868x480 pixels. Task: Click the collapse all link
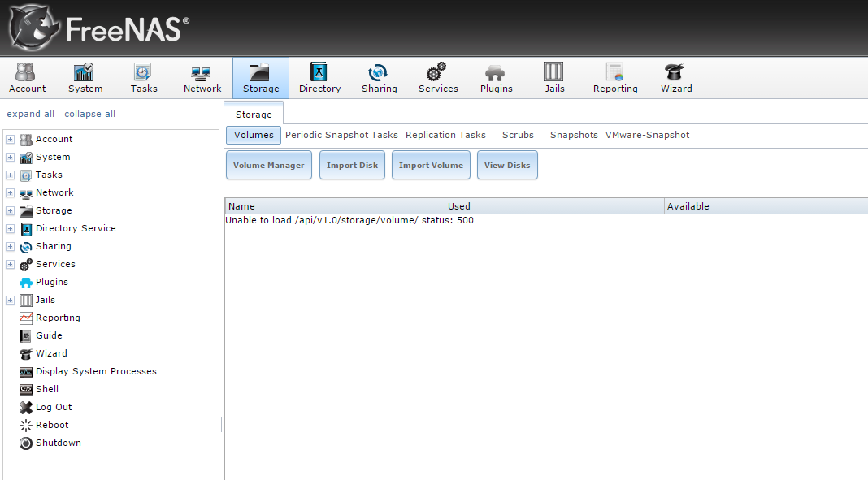[89, 114]
